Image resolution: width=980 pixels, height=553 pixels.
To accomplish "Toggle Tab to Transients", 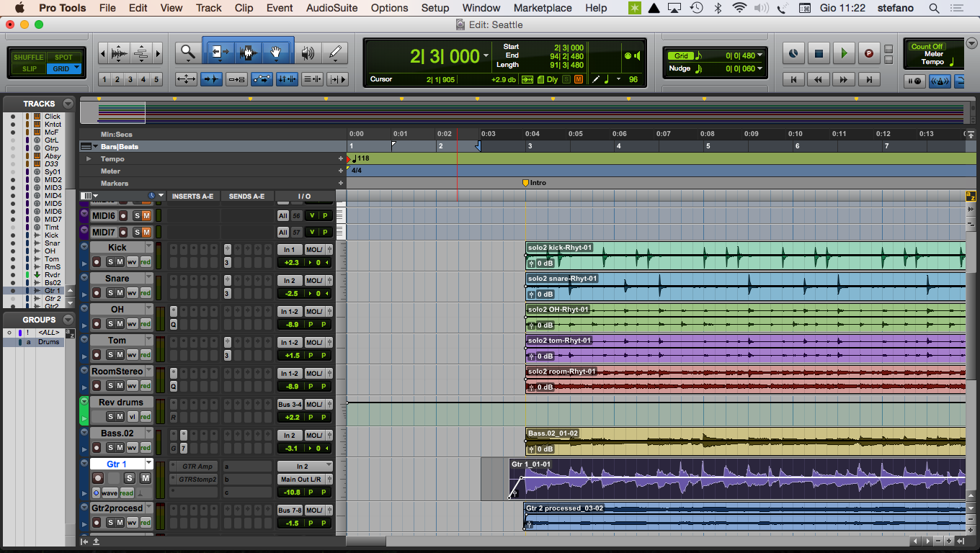I will 211,79.
